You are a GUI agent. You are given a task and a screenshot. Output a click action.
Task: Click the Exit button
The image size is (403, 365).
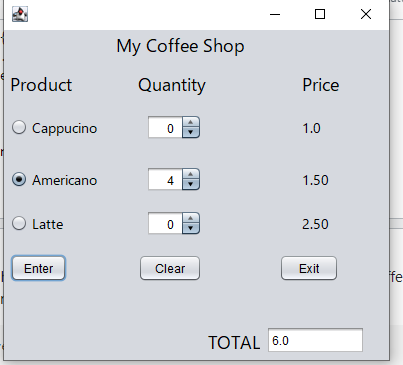309,268
